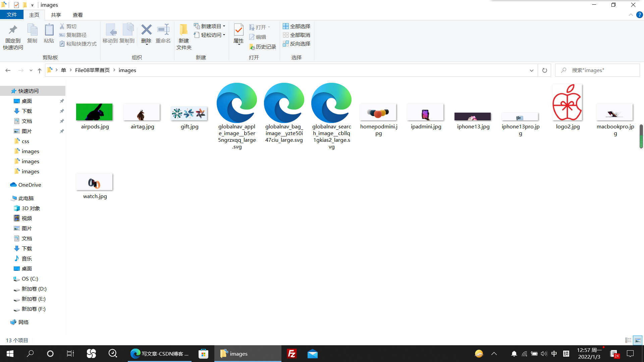
Task: Open the css folder in sidebar
Action: [x=25, y=141]
